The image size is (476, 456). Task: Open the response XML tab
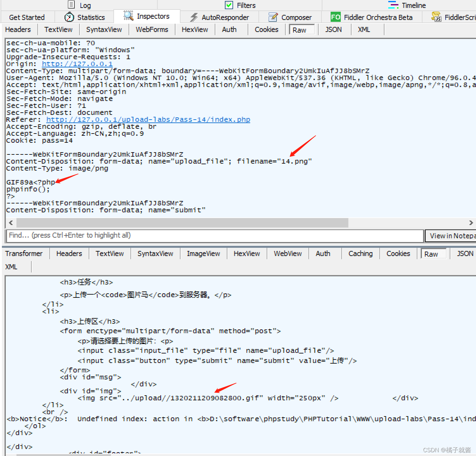11,267
